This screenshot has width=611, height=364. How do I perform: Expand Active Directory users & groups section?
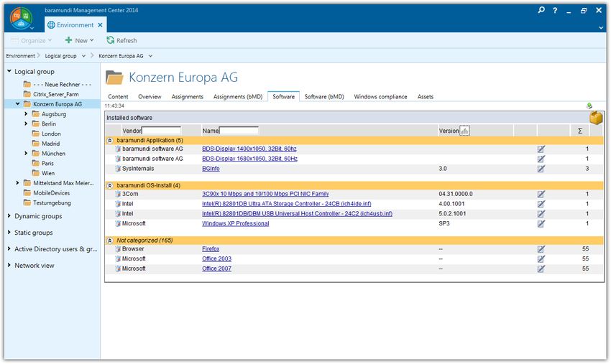pyautogui.click(x=9, y=248)
